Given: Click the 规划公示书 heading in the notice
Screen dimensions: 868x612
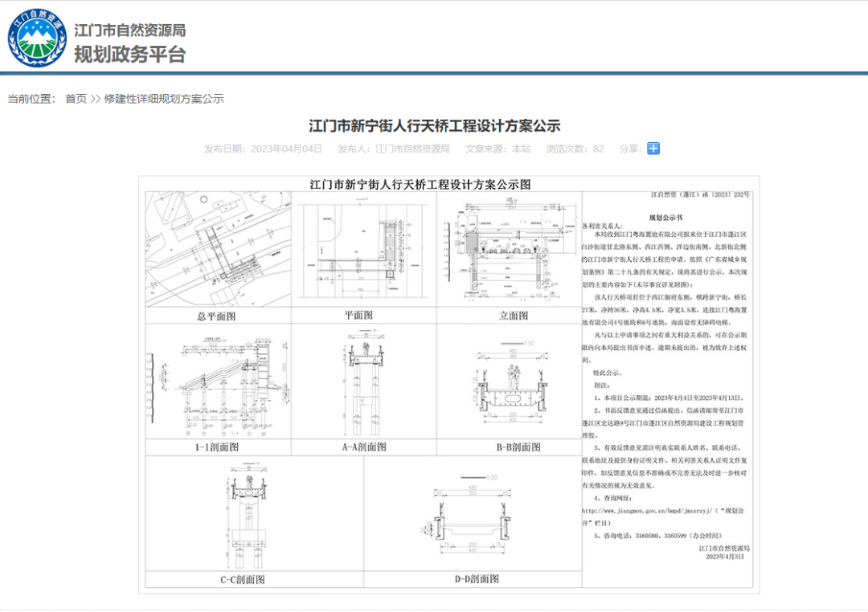Looking at the screenshot, I should (665, 218).
